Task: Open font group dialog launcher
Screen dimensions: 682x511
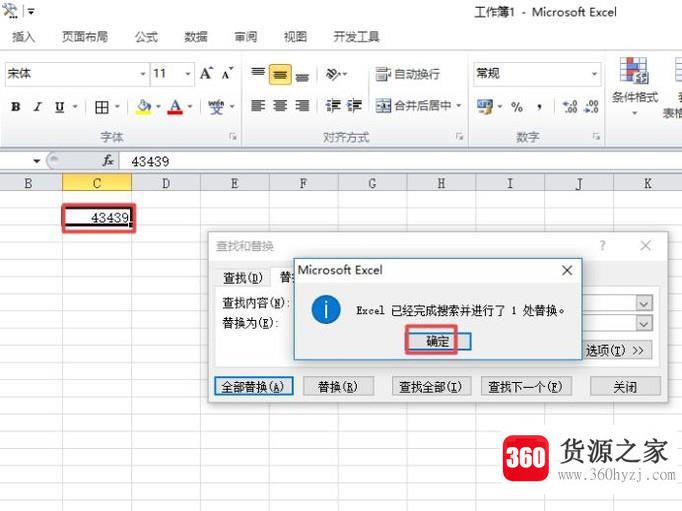Action: pos(233,137)
